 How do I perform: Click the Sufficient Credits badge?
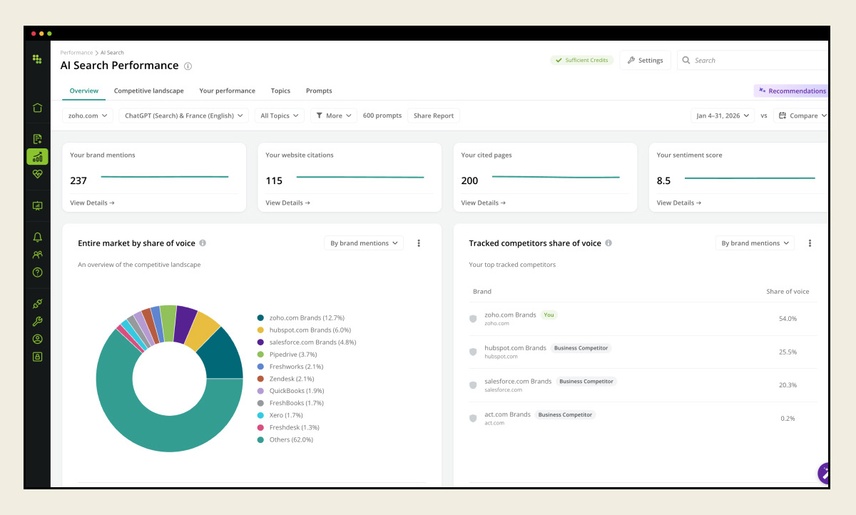(x=582, y=60)
